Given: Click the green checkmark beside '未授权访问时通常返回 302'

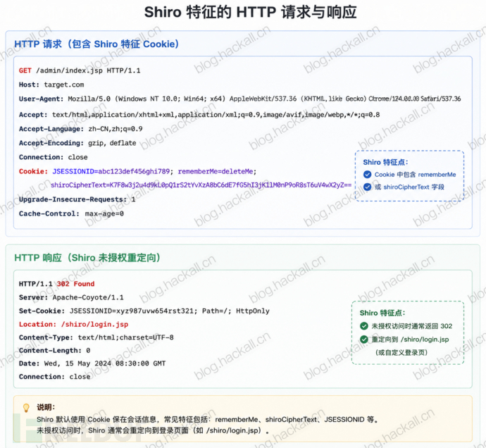Looking at the screenshot, I should pos(364,326).
